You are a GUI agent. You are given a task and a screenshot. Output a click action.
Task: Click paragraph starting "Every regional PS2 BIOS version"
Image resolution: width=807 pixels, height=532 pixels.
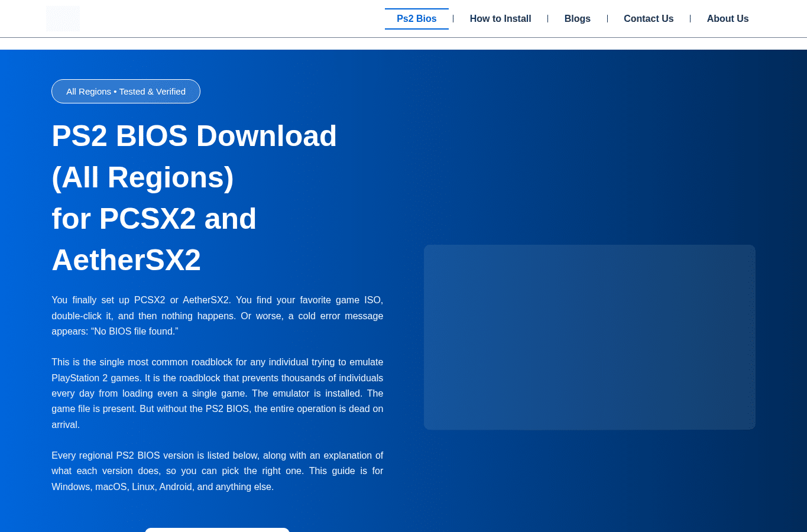(218, 471)
